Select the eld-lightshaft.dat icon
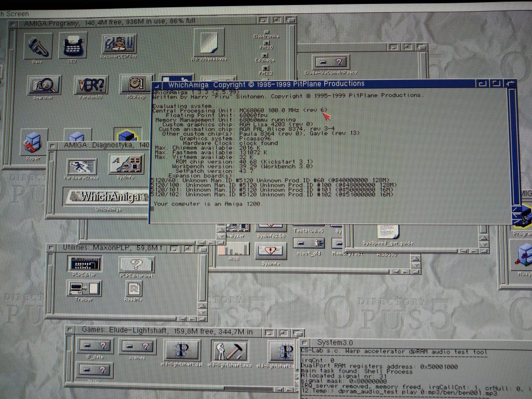 coord(182,351)
